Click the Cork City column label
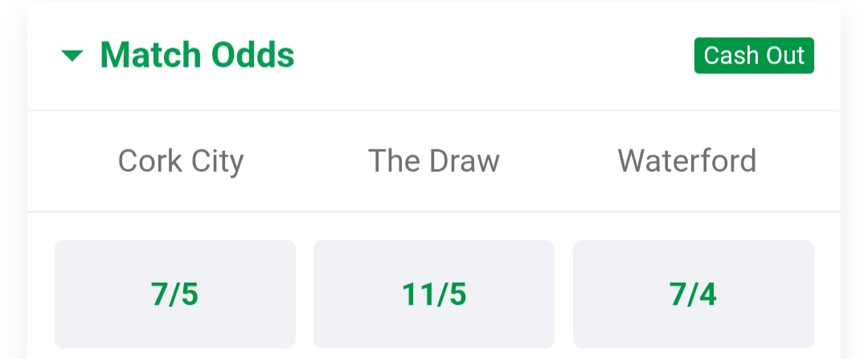868x359 pixels. (x=181, y=161)
